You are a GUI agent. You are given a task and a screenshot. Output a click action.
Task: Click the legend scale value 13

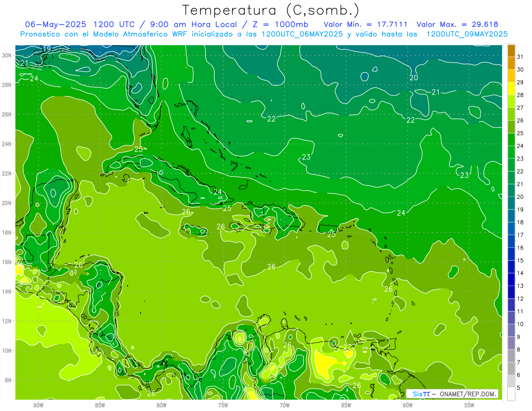520,286
